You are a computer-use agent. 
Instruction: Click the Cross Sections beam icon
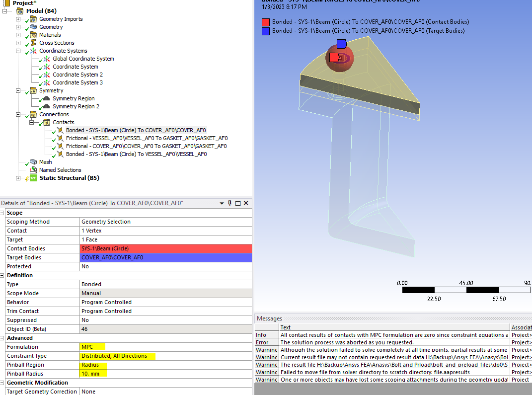[x=33, y=43]
